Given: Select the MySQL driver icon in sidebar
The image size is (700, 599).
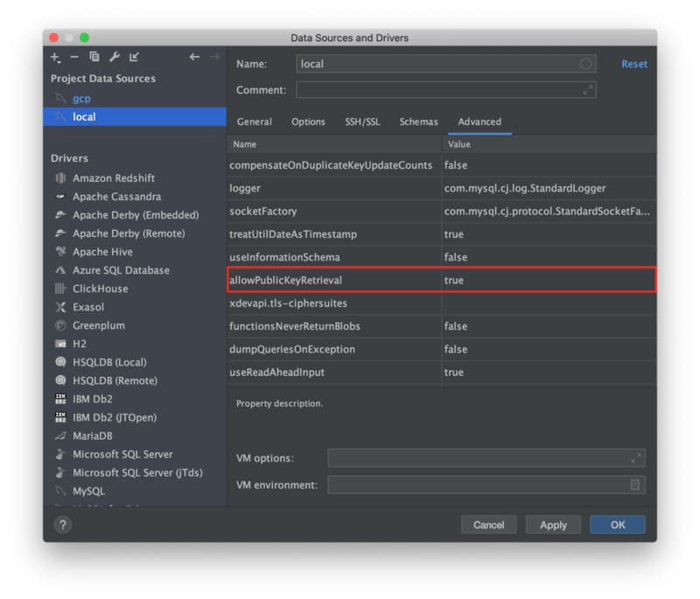Looking at the screenshot, I should [x=59, y=491].
